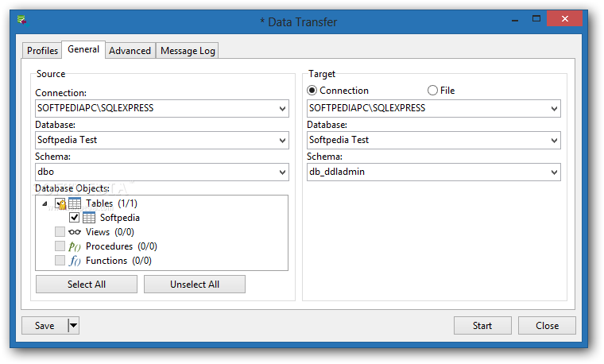
Task: Click the Functions f() icon
Action: pyautogui.click(x=75, y=261)
